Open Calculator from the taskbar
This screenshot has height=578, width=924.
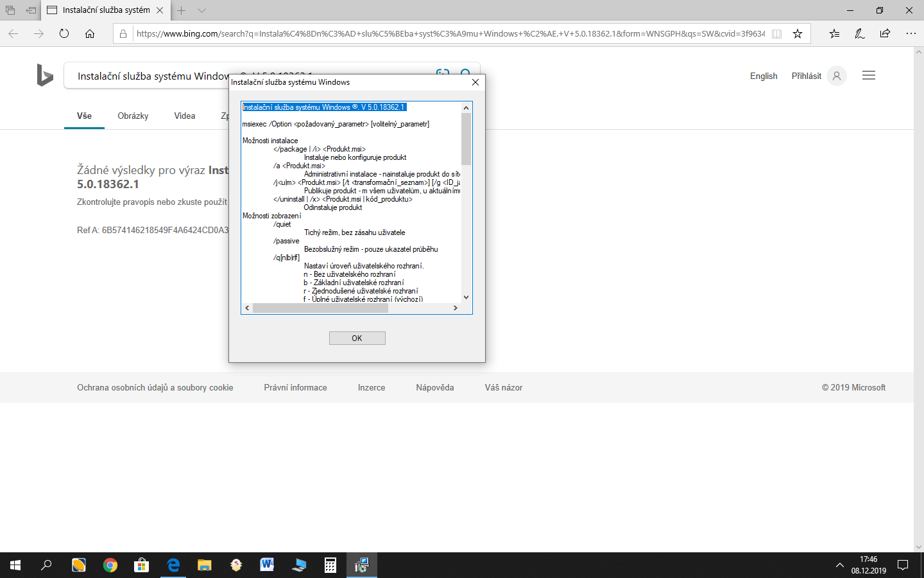pos(330,565)
